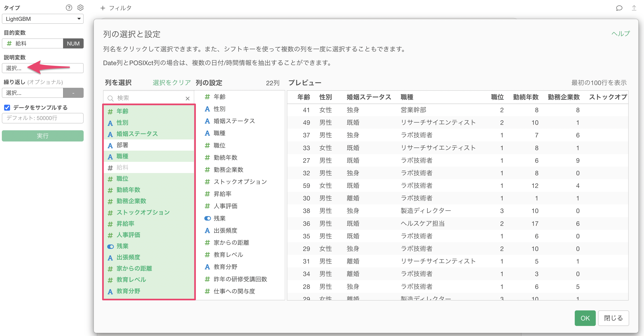Click the 選択をクリア link

pos(171,83)
